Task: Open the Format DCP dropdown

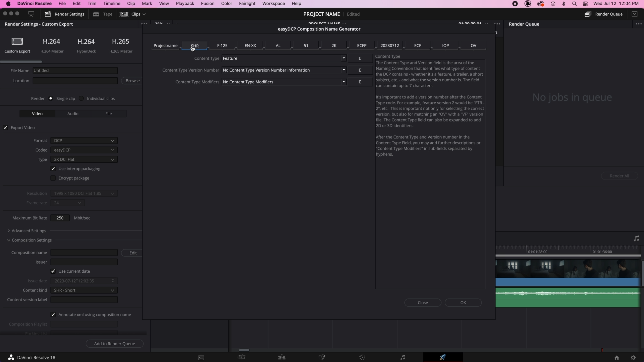Action: click(x=84, y=141)
